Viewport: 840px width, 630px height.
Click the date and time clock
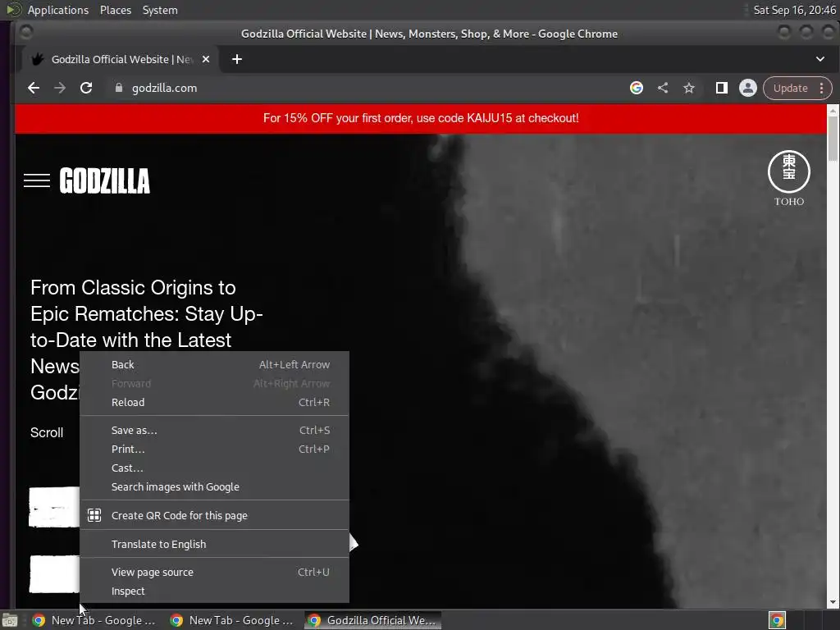[794, 10]
